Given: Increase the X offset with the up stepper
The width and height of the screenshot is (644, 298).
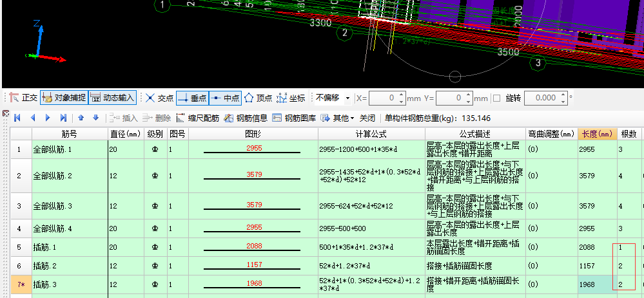Looking at the screenshot, I should (402, 95).
